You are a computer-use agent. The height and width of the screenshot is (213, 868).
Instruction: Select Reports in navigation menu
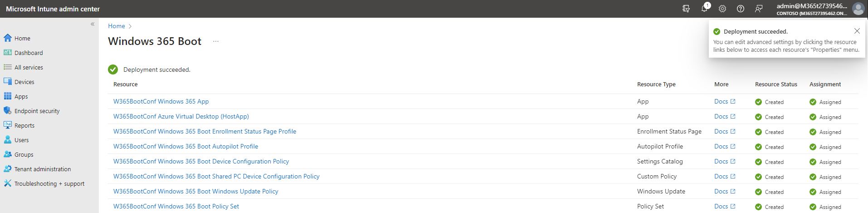tap(24, 125)
